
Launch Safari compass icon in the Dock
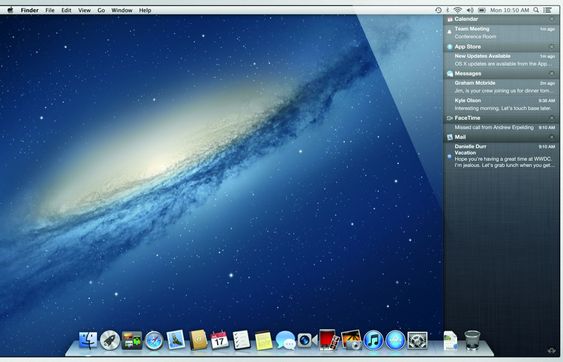pos(154,340)
